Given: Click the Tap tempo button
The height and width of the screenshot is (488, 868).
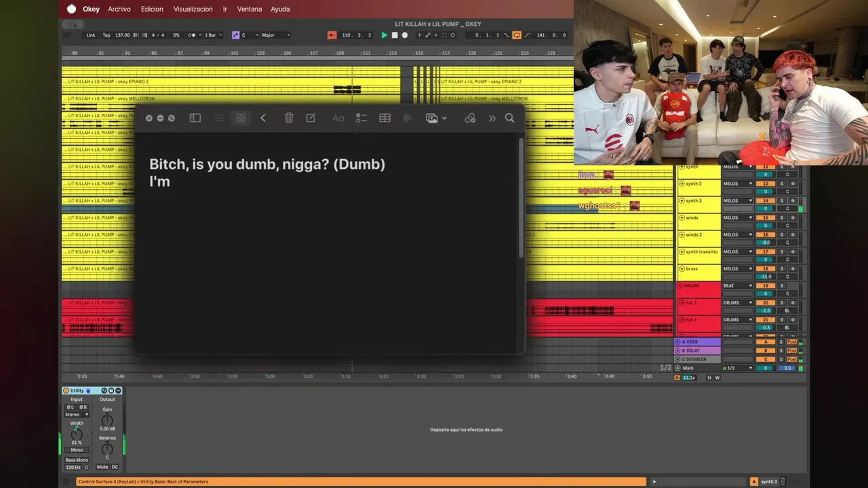Looking at the screenshot, I should [x=106, y=35].
